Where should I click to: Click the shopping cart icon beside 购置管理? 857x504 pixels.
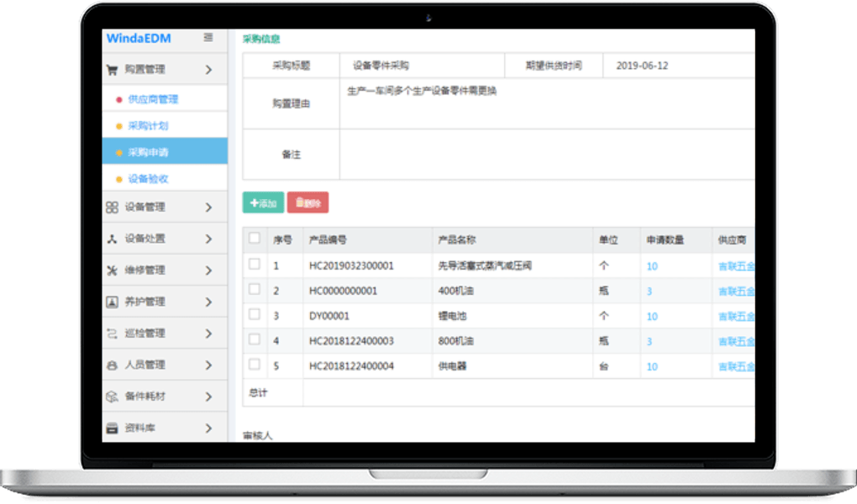tap(111, 70)
